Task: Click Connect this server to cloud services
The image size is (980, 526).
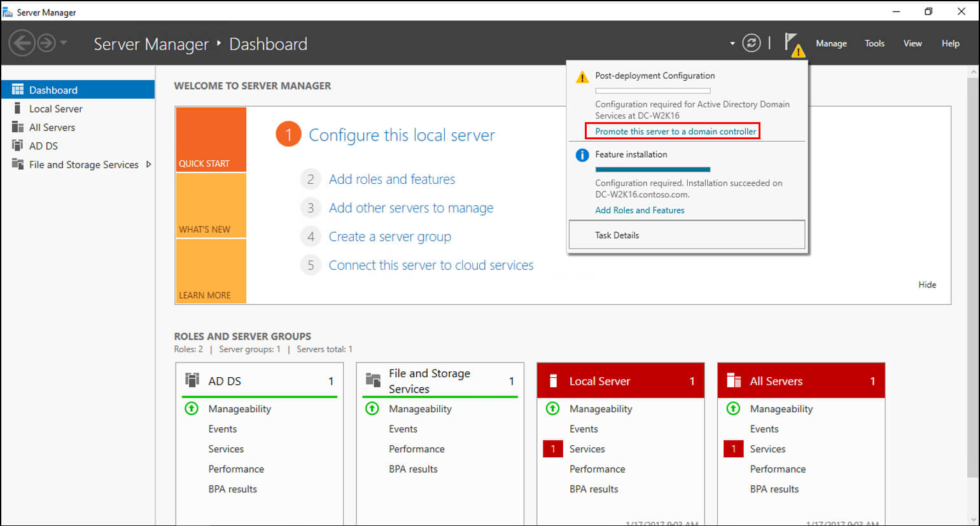Action: [x=431, y=265]
